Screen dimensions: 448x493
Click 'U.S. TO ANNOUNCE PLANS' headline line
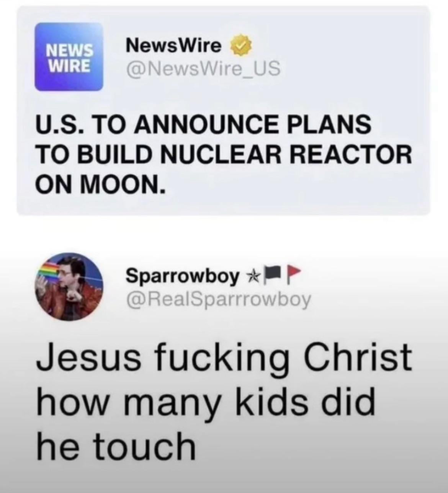pyautogui.click(x=203, y=126)
